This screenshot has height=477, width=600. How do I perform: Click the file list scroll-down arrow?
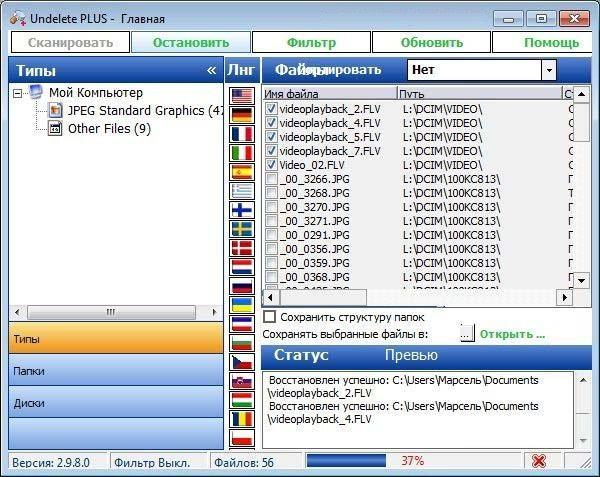tap(581, 281)
